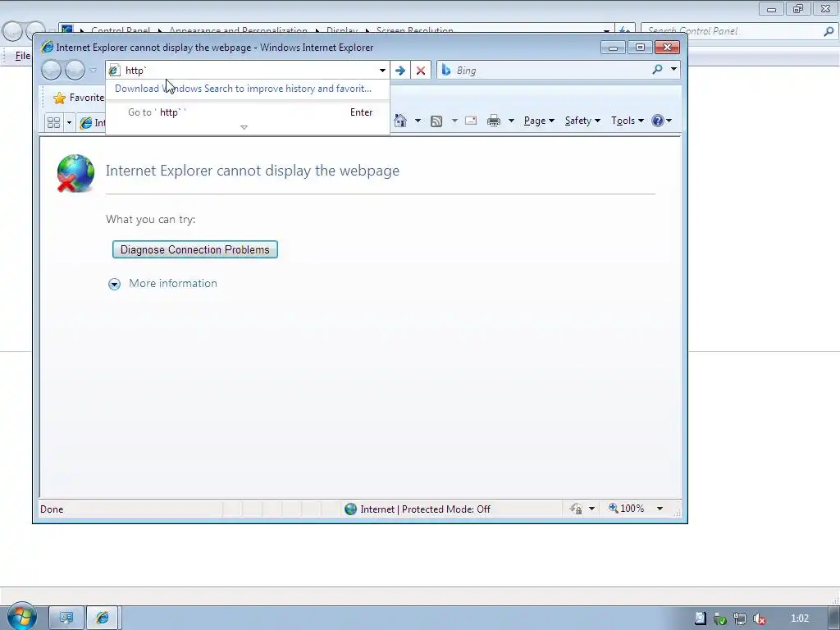Open the zoom level dropdown arrow
Image resolution: width=840 pixels, height=630 pixels.
[x=660, y=509]
